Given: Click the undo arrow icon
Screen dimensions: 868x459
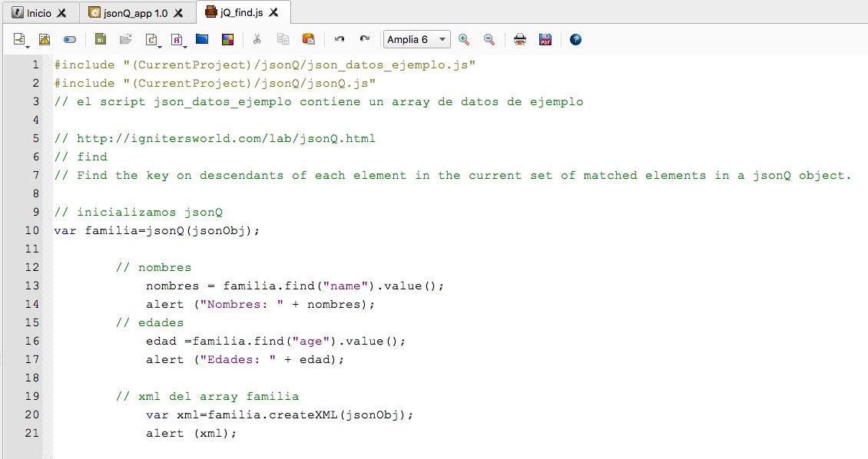Looking at the screenshot, I should (340, 39).
